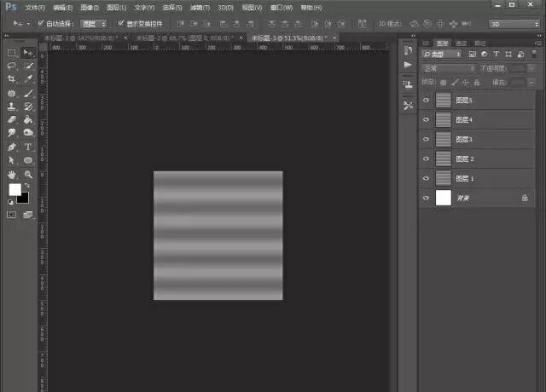Select the Hand tool

12,173
